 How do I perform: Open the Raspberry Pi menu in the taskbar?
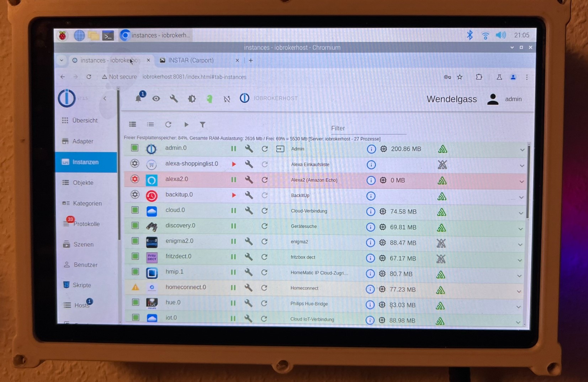(x=63, y=35)
